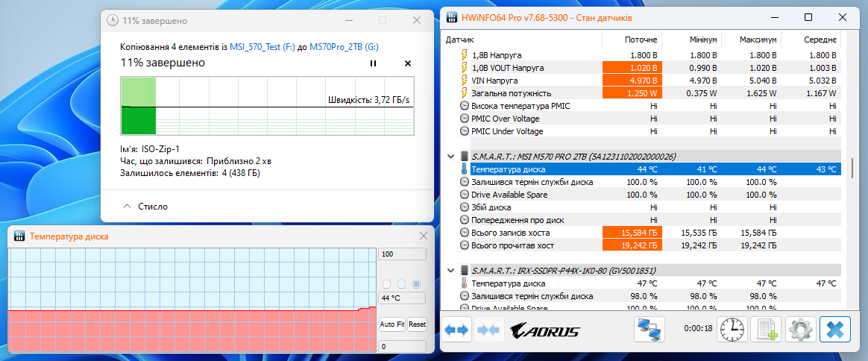Click lightning icon next to 1,8В Напруга
This screenshot has width=868, height=361.
click(x=464, y=55)
